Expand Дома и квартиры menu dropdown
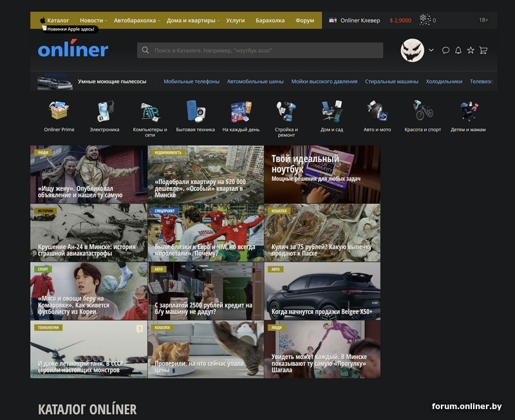The height and width of the screenshot is (420, 515). (x=218, y=21)
